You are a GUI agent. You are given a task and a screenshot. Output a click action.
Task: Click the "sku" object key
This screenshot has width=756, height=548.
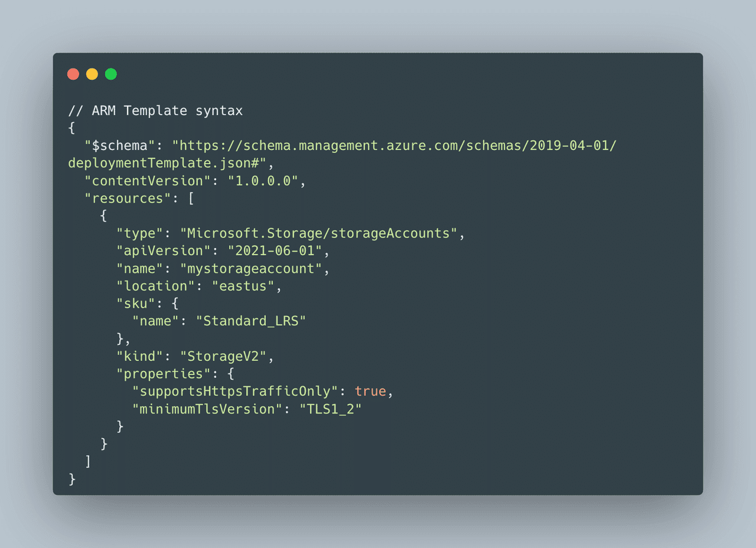click(136, 304)
